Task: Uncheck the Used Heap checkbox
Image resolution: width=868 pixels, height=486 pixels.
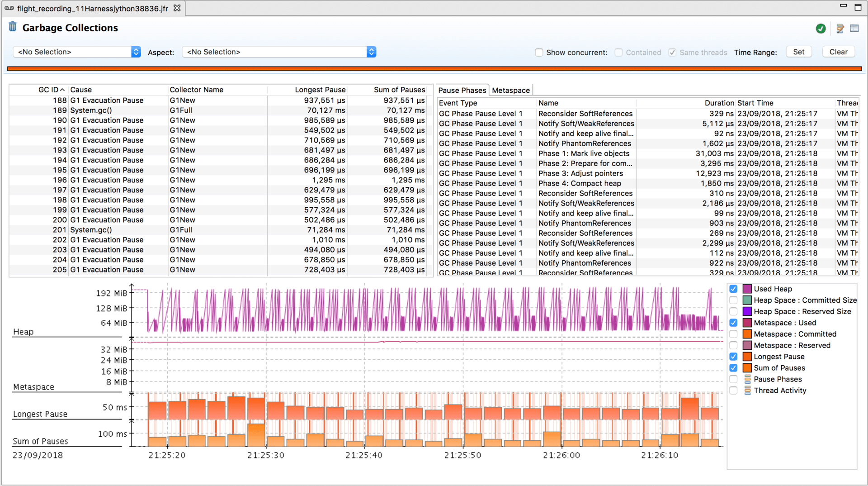Action: click(733, 289)
